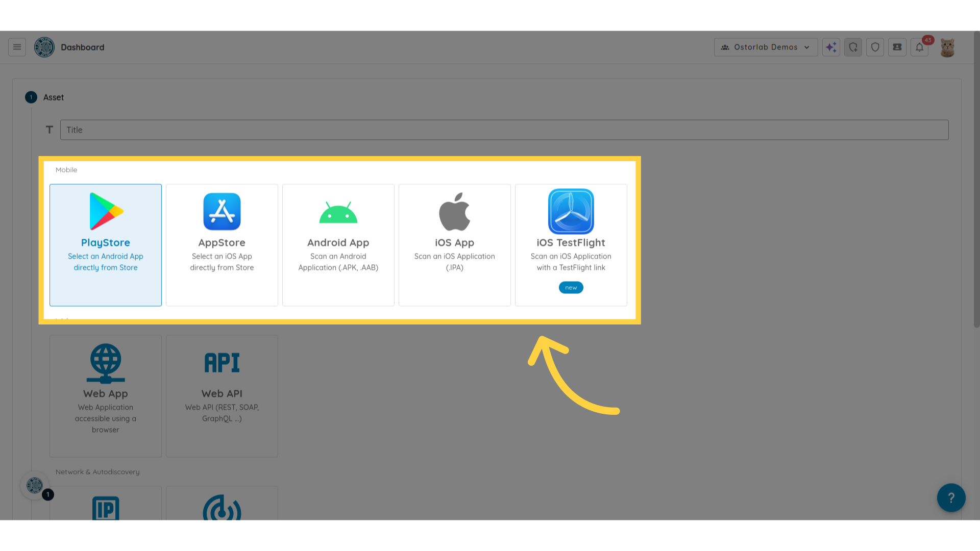Open the hamburger navigation menu
980x551 pixels.
point(17,47)
